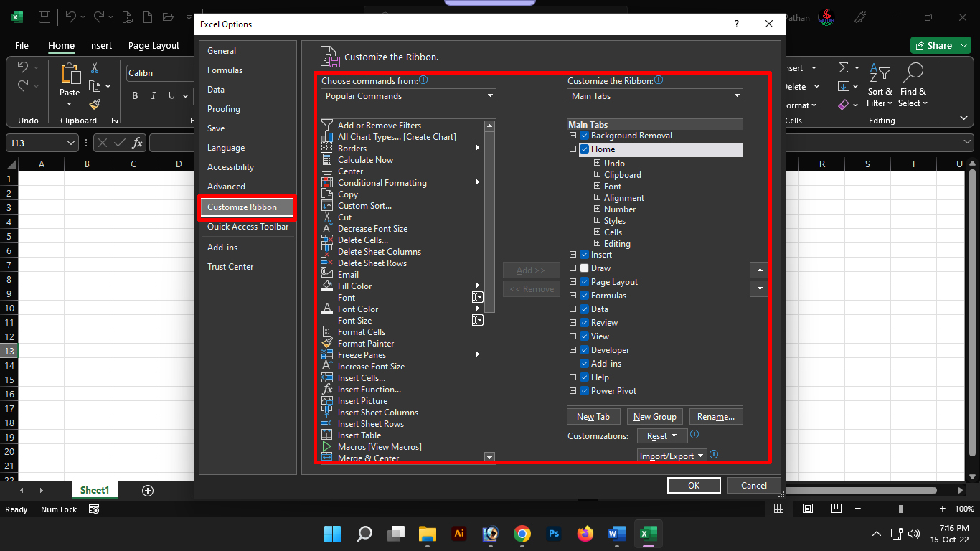Adjust the zoom slider in status bar

click(x=900, y=509)
